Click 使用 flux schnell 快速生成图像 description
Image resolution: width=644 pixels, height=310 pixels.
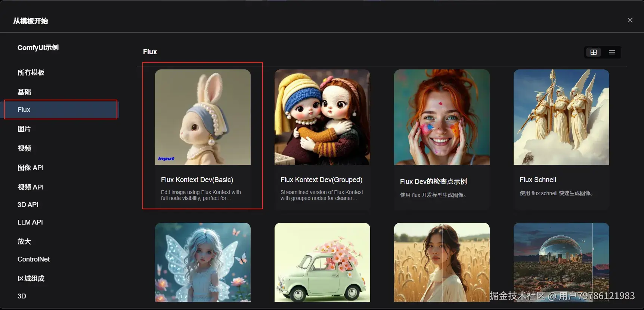557,193
